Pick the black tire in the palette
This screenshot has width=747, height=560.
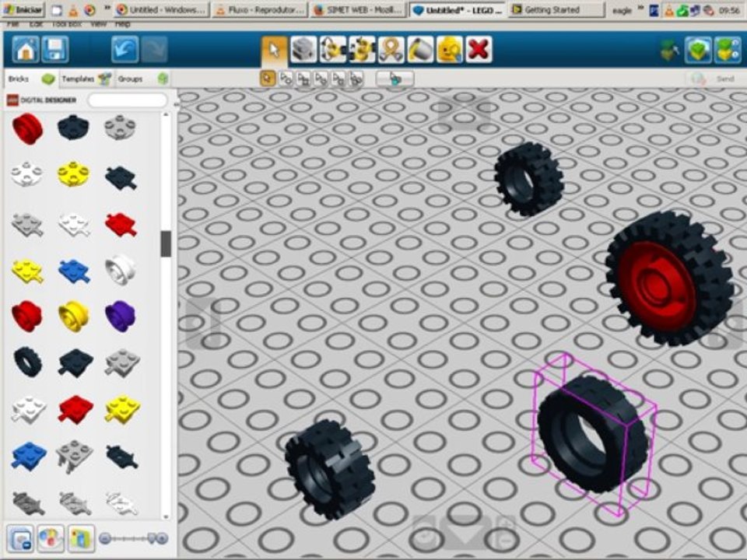[x=28, y=362]
